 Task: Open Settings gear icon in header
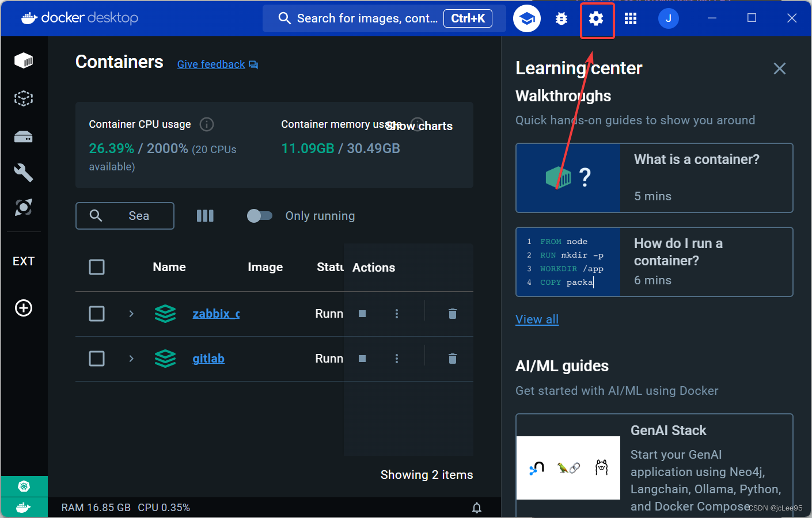point(596,18)
